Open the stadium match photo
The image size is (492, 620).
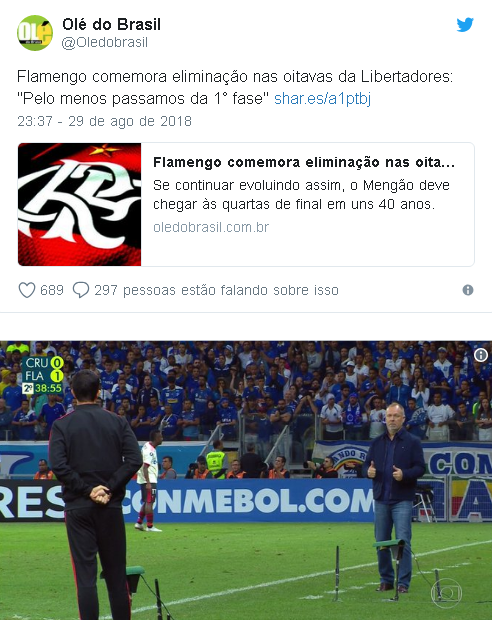point(246,480)
